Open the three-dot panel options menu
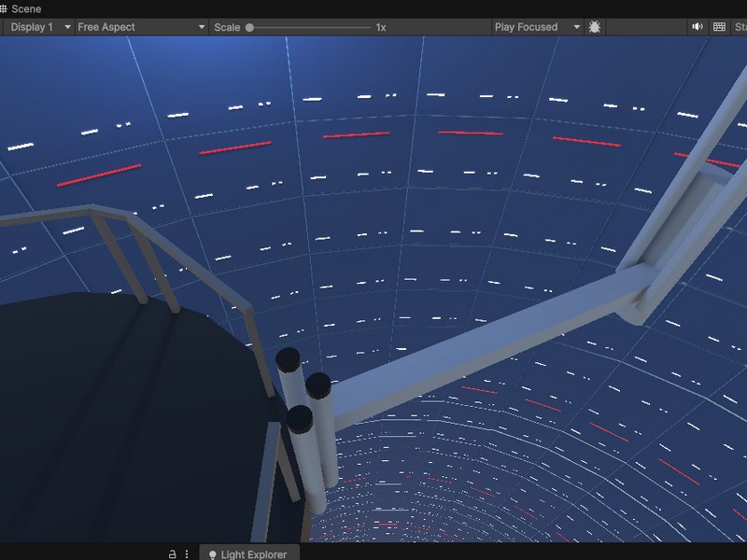This screenshot has width=747, height=560. tap(187, 553)
